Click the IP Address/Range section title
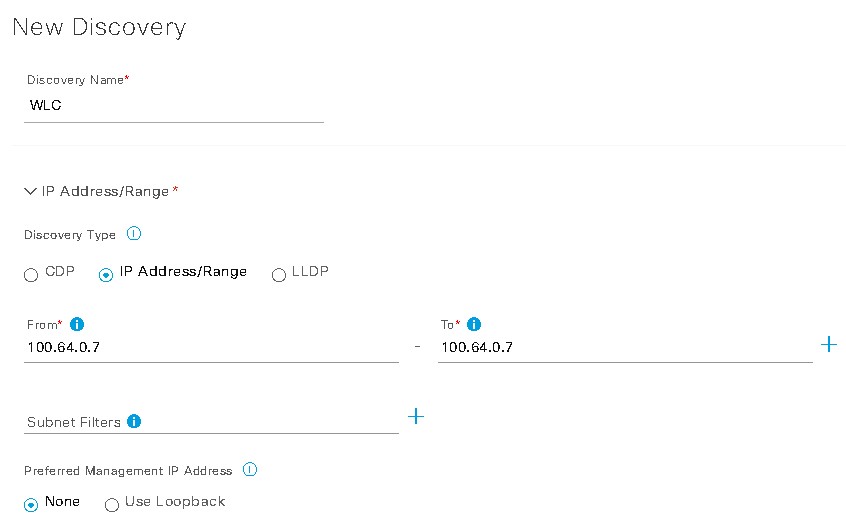This screenshot has width=846, height=526. [x=105, y=192]
